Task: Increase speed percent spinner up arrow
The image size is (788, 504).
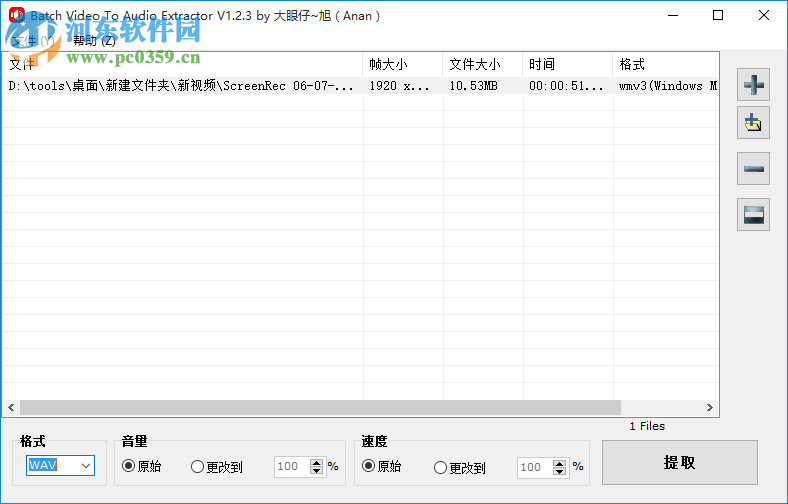Action: (x=559, y=463)
